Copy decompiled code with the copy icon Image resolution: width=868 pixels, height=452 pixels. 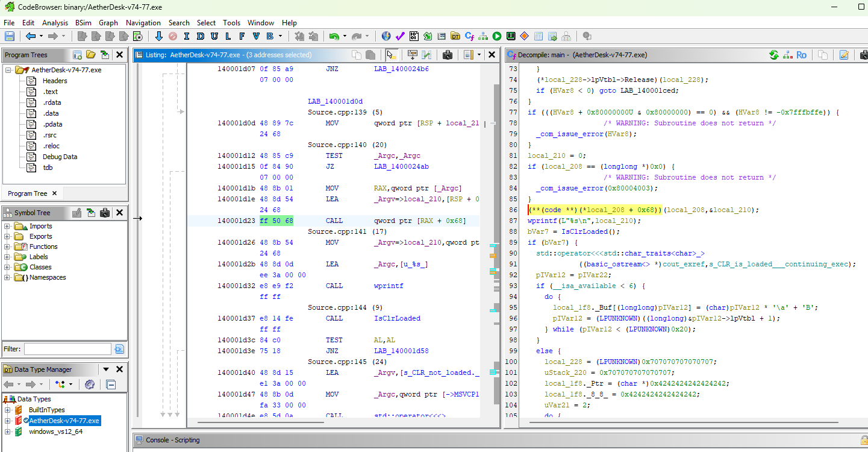coord(823,54)
